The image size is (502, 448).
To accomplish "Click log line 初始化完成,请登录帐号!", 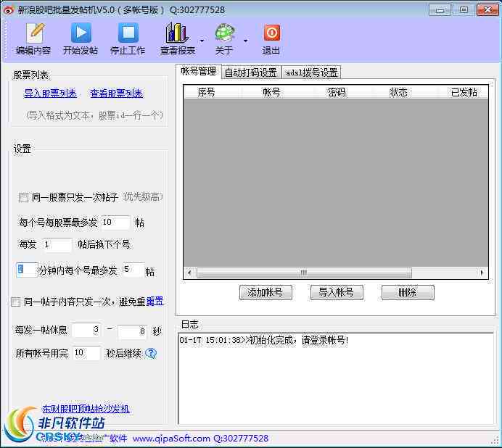I will (x=264, y=340).
